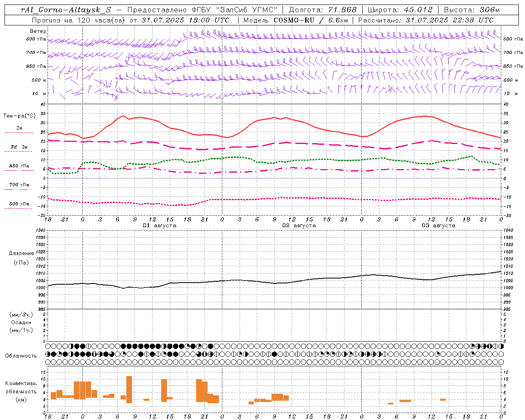Click the Давление pressure panel label
Screen dimensions: 525x420
[x=21, y=253]
